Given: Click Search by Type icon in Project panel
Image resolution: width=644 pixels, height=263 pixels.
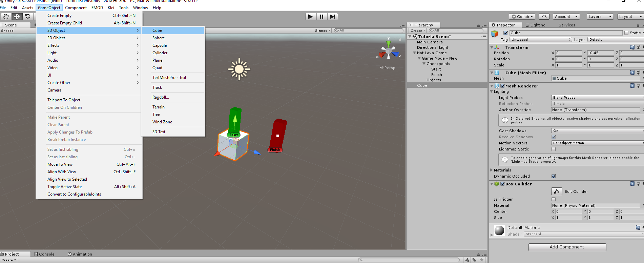Looking at the screenshot, I should [x=468, y=260].
